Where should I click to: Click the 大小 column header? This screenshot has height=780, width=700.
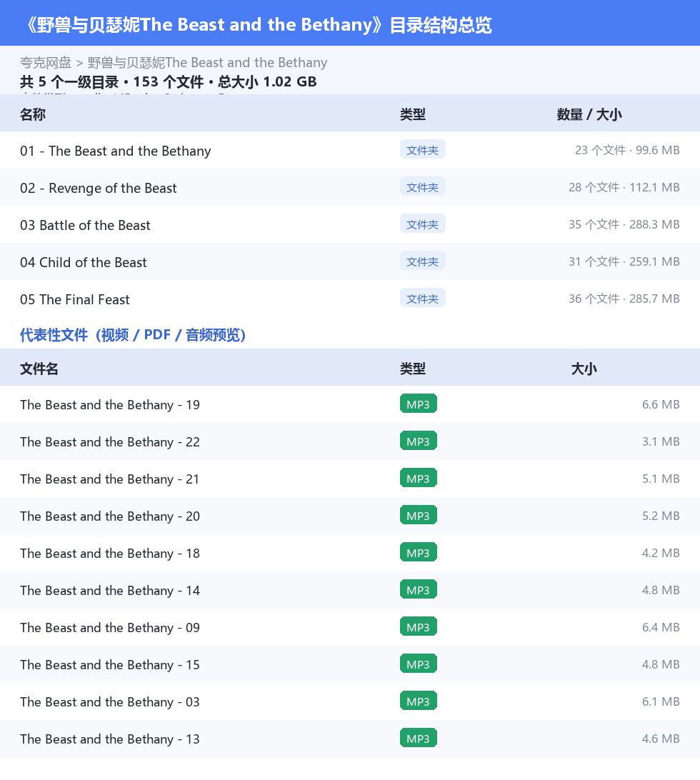[x=584, y=369]
